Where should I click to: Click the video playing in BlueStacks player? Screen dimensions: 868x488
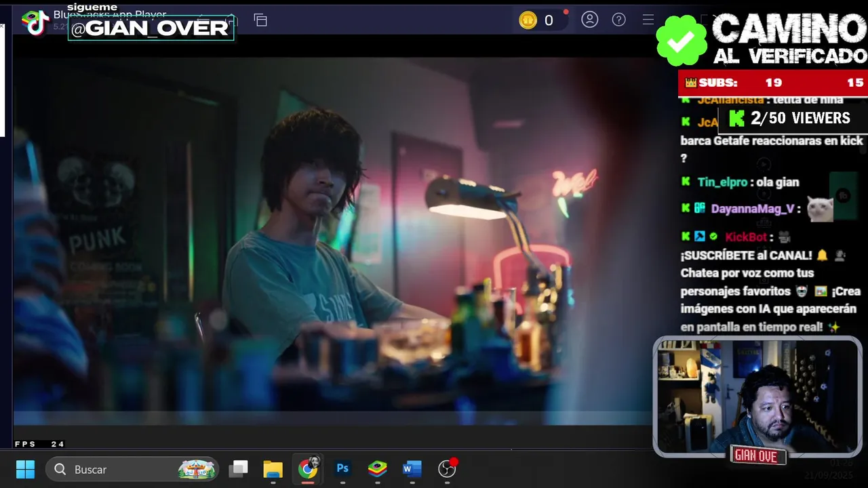(332, 241)
